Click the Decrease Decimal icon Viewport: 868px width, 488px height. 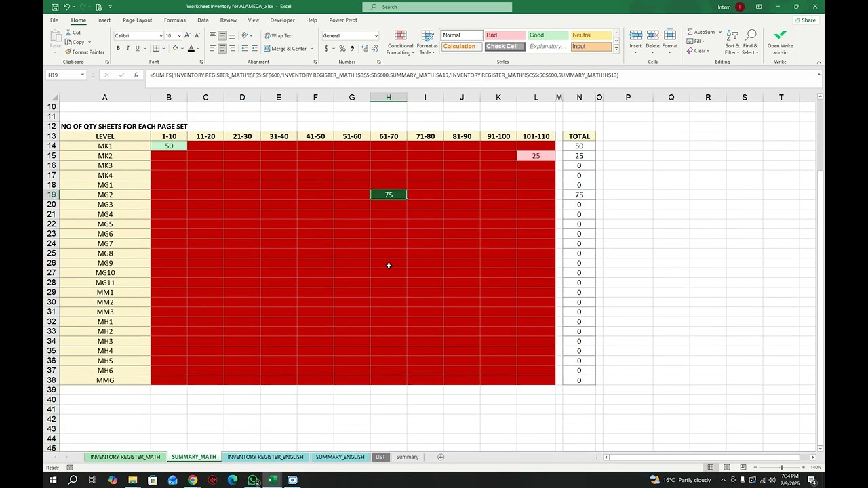pos(374,48)
